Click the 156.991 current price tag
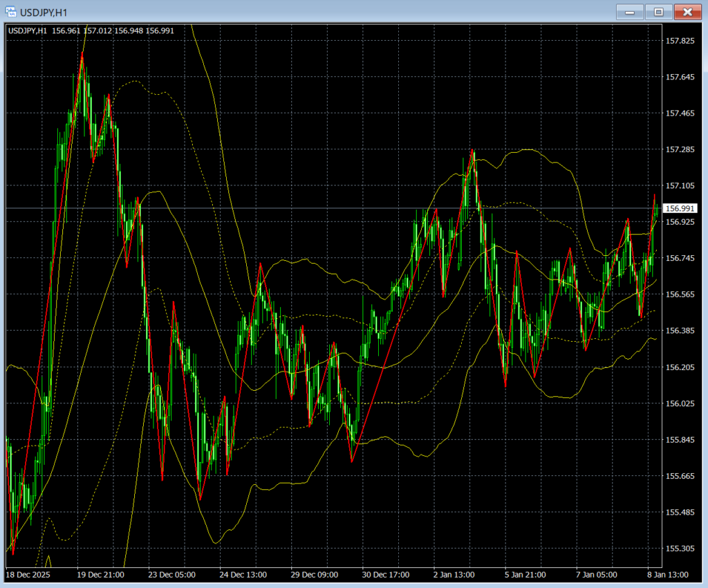708x588 pixels. click(x=679, y=208)
